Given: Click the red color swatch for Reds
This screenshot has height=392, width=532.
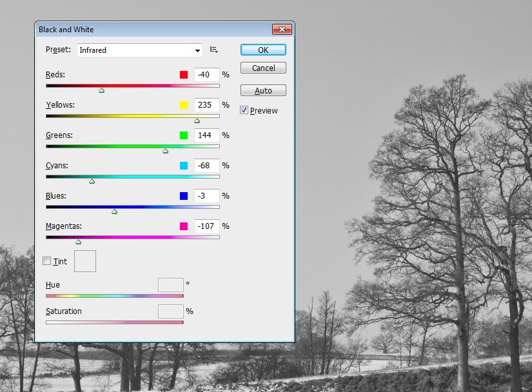Looking at the screenshot, I should [x=184, y=75].
